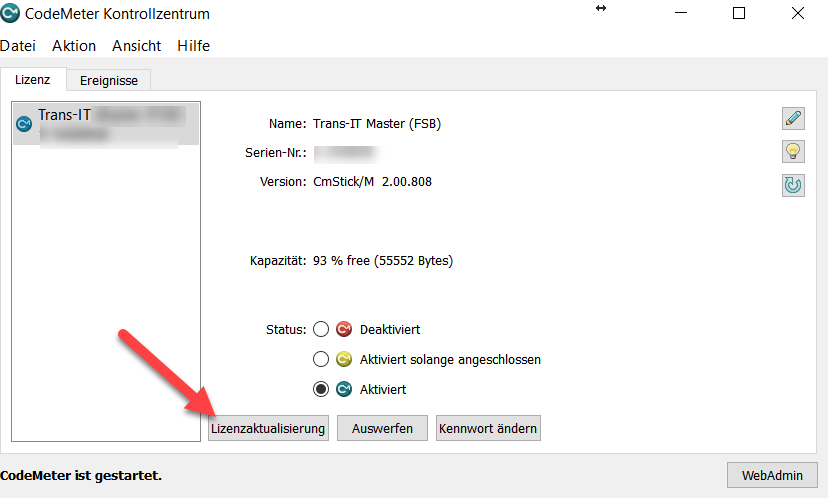The image size is (828, 498).
Task: Click the blue CodeMeter icon on Trans-IT entry
Action: (x=24, y=124)
